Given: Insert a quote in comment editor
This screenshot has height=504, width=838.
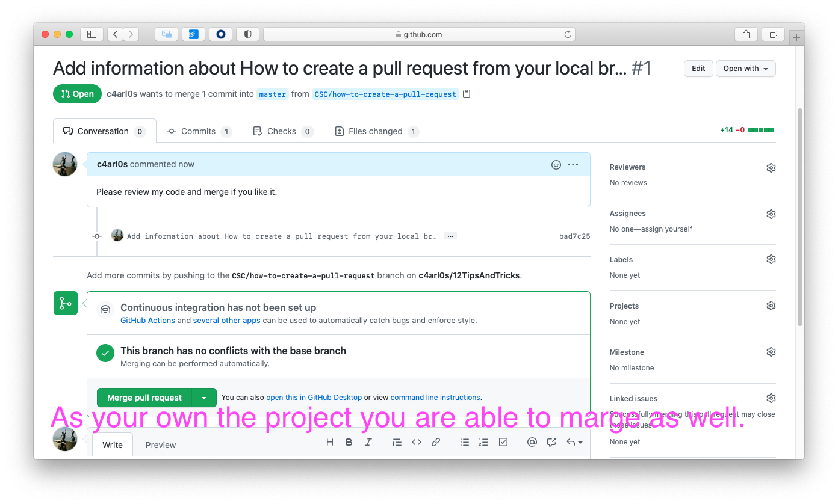Looking at the screenshot, I should [x=397, y=442].
